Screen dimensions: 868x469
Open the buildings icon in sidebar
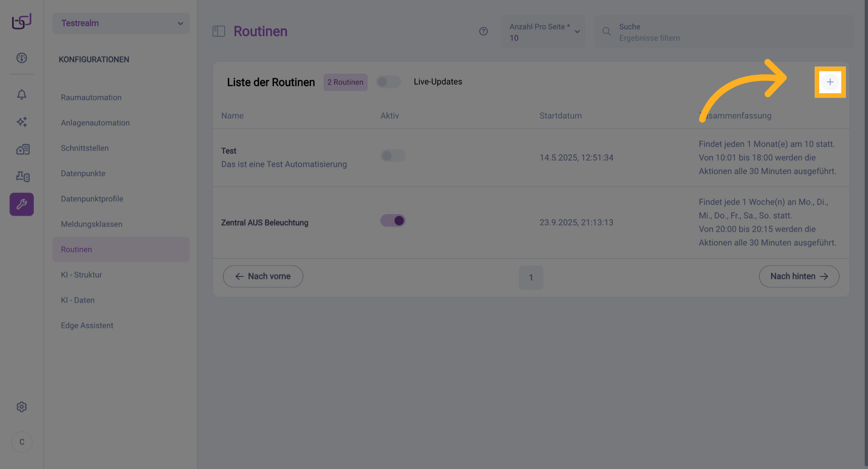pos(23,149)
